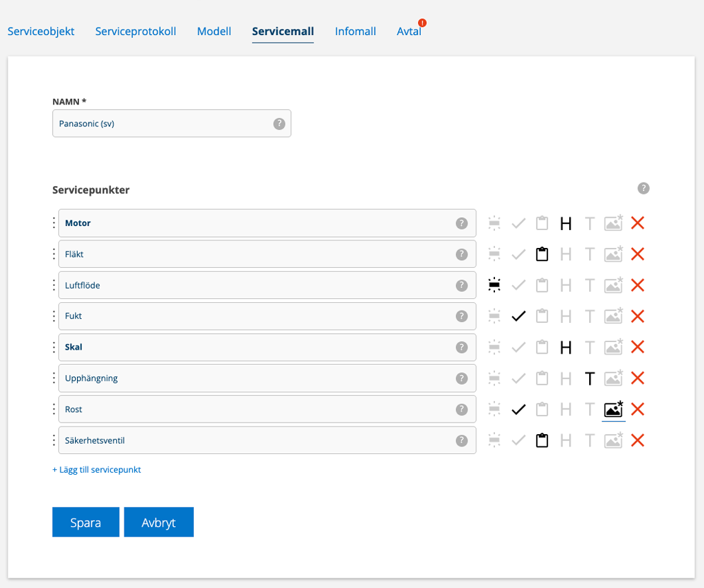Toggle image type for Rost row
704x588 pixels.
[613, 409]
